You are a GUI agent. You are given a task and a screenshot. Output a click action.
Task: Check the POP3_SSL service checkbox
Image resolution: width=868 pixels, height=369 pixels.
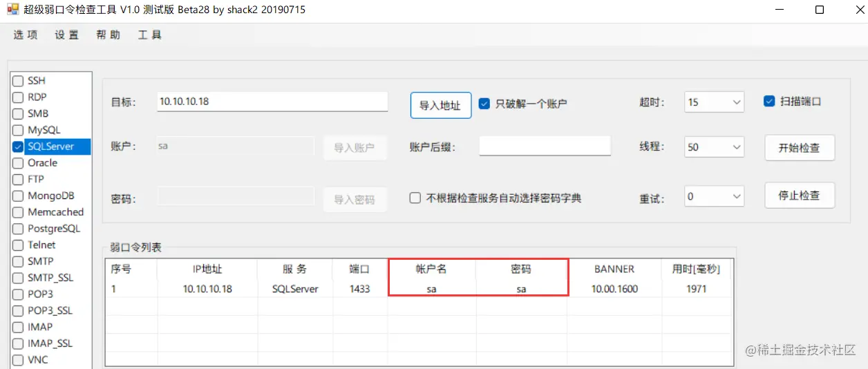point(18,310)
